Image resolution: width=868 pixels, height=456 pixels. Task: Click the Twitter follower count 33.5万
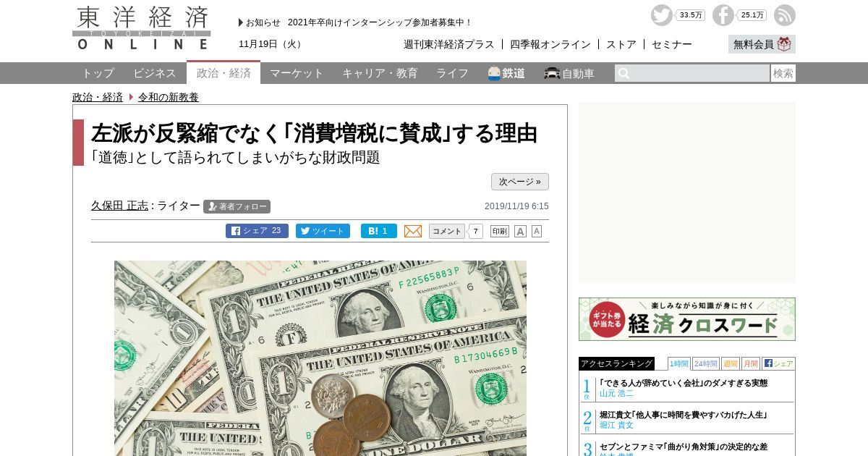691,15
